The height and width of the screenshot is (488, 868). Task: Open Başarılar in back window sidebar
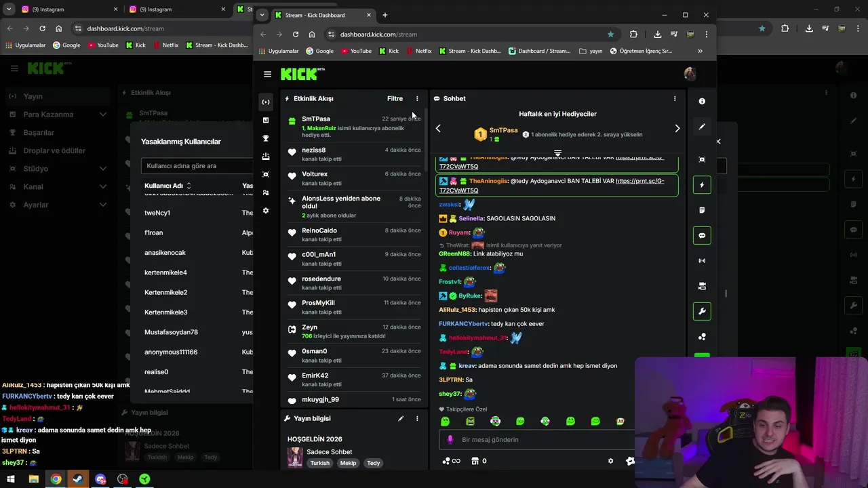point(39,132)
